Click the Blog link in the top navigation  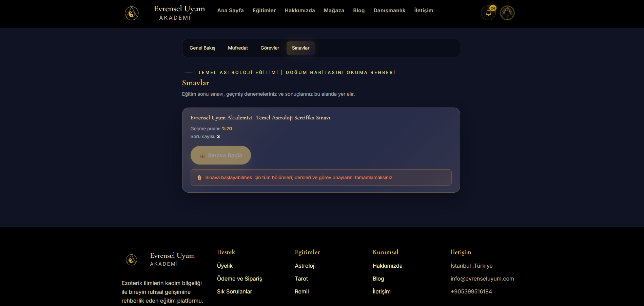click(x=359, y=11)
